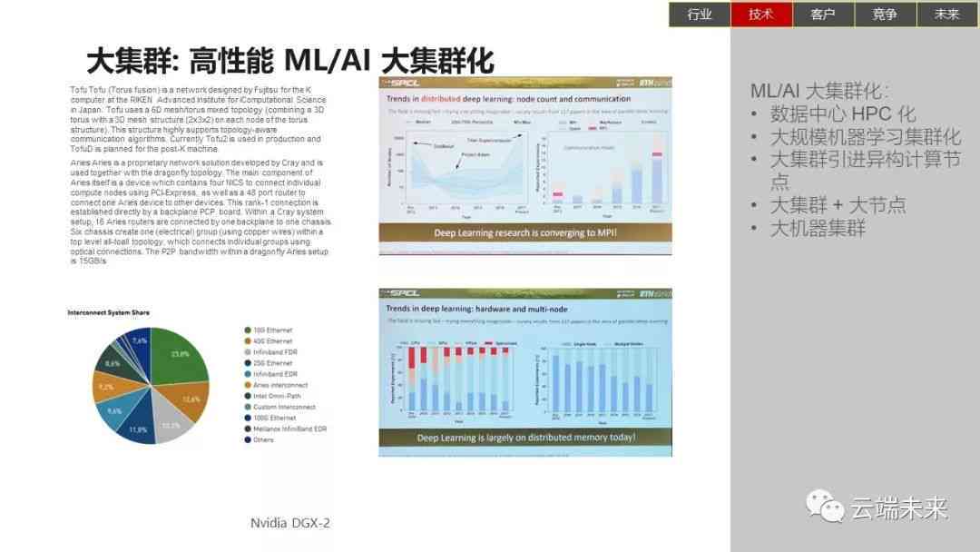This screenshot has width=980, height=552.
Task: Click the Intel Omni-Path legend entry
Action: [x=272, y=396]
